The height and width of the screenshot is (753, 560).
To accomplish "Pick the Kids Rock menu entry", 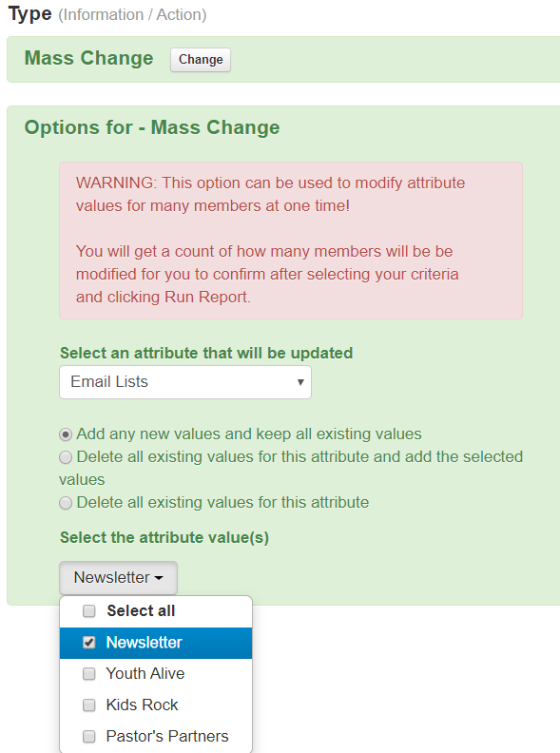I will pos(156,705).
